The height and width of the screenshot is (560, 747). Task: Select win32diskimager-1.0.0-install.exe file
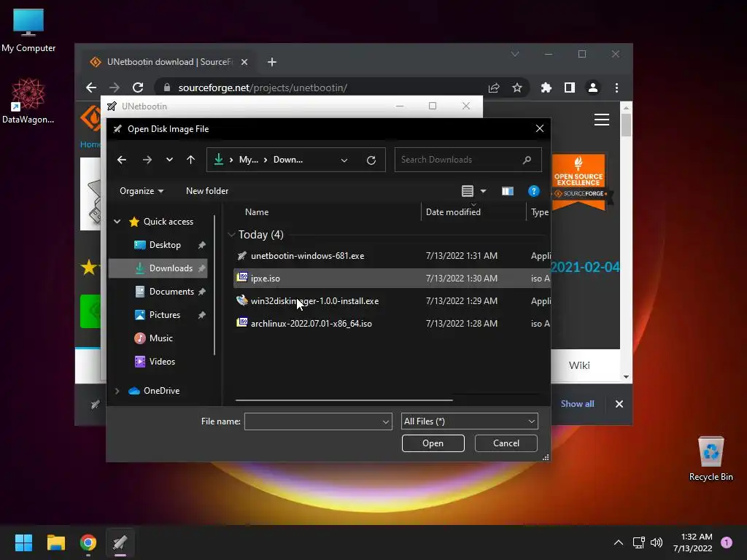tap(314, 301)
